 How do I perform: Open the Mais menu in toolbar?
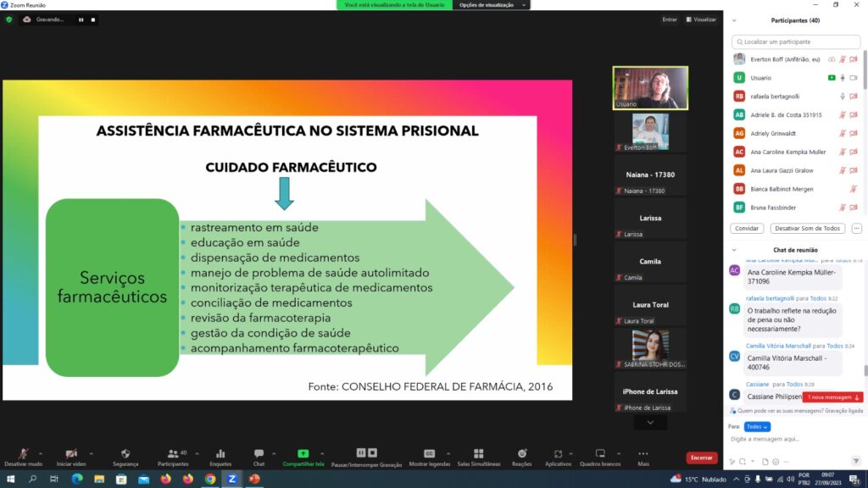[643, 457]
